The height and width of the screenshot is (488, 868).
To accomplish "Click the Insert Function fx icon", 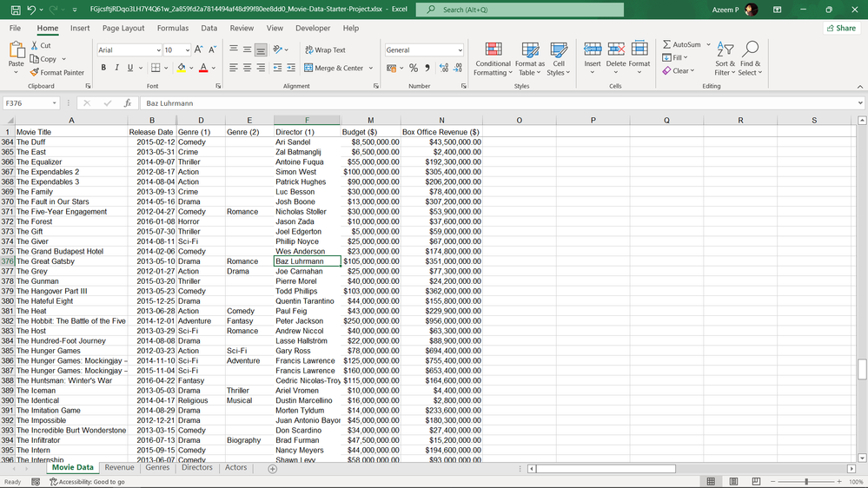I will (x=128, y=103).
